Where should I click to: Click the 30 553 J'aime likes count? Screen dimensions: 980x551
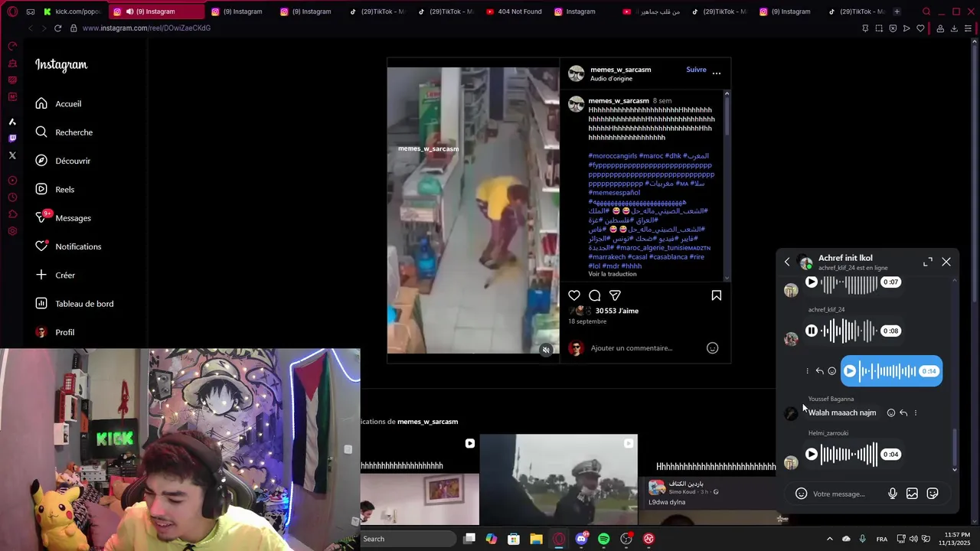pyautogui.click(x=617, y=311)
